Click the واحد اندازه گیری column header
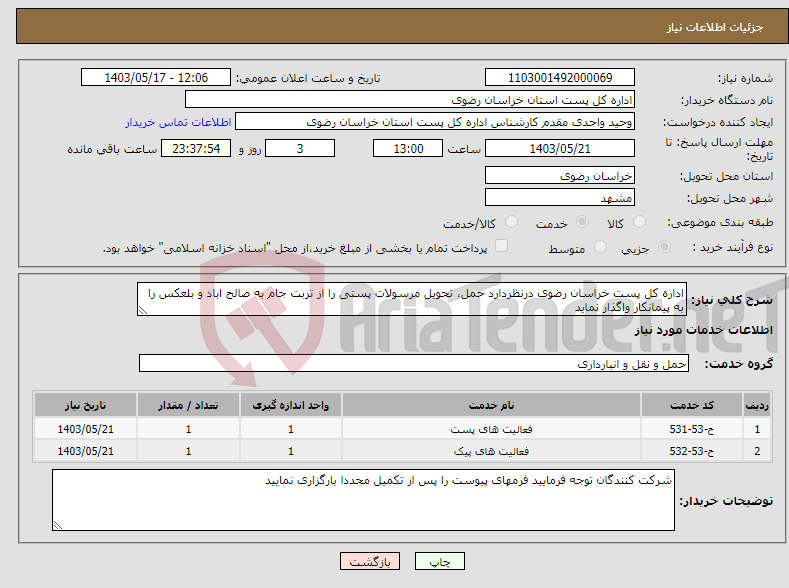 coord(290,405)
